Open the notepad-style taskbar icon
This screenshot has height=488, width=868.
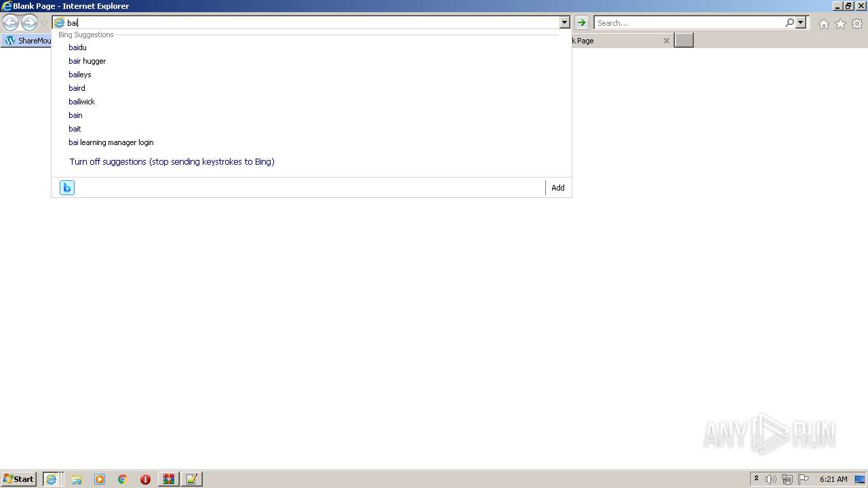pyautogui.click(x=191, y=479)
